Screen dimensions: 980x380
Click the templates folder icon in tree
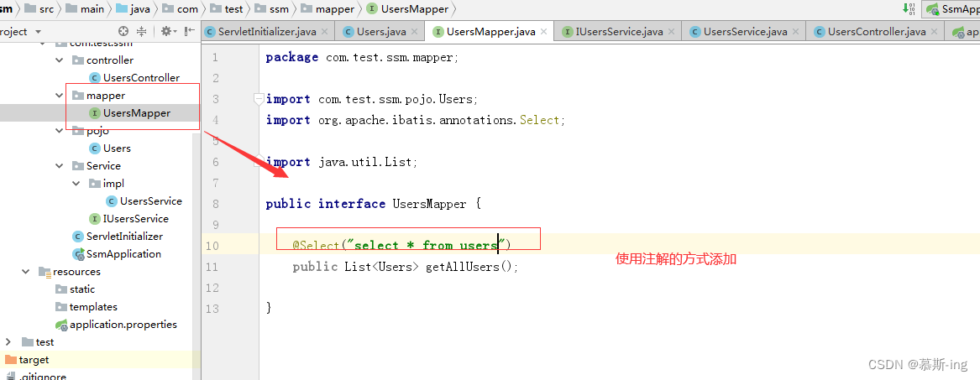click(x=61, y=306)
